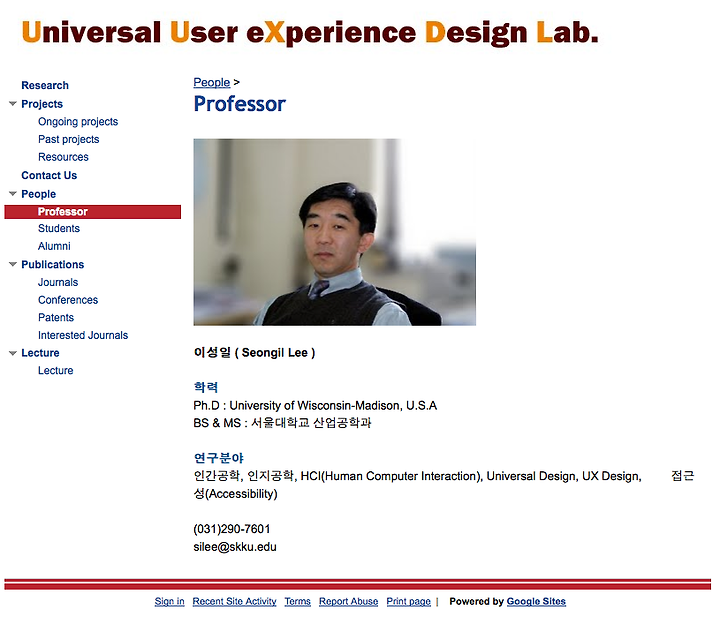Open the Contact Us page
Viewport: 720px width, 617px height.
[49, 175]
